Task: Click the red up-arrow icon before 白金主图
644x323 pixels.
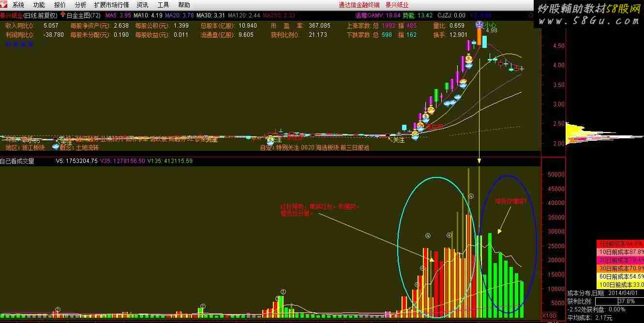Action: [x=62, y=15]
